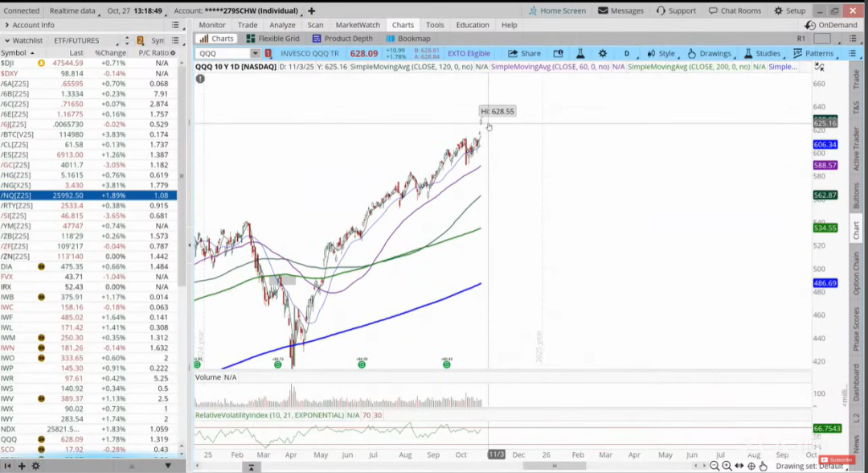The width and height of the screenshot is (868, 473).
Task: Open the Messages envelope
Action: [x=620, y=10]
